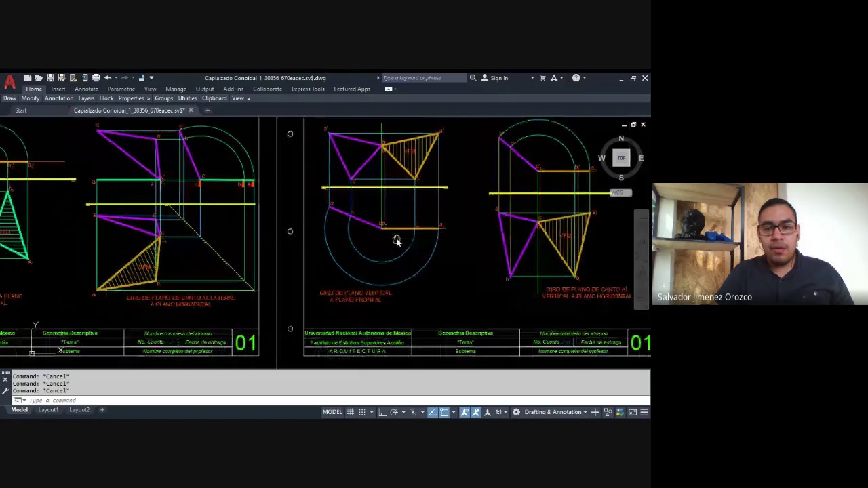Click the search magnifier icon
The width and height of the screenshot is (868, 488).
click(473, 78)
